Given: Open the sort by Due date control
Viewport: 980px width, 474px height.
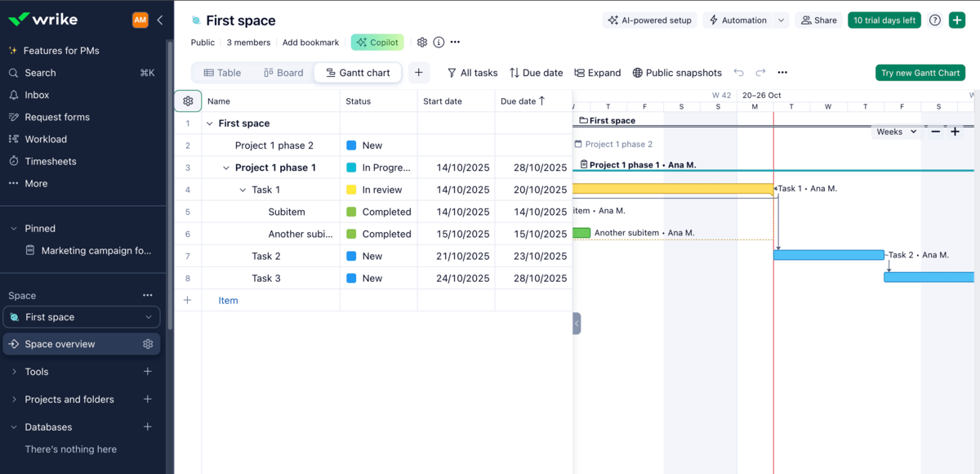Looking at the screenshot, I should (x=536, y=73).
